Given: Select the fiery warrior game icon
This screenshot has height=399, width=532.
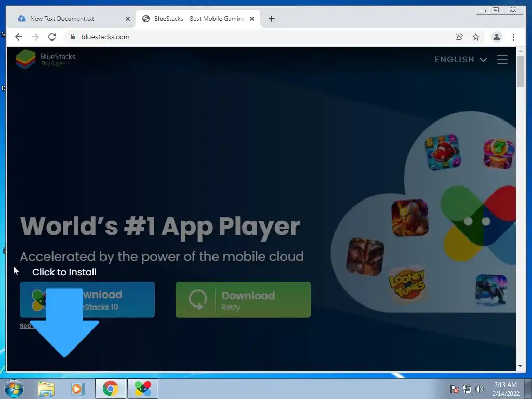Looking at the screenshot, I should pos(410,218).
